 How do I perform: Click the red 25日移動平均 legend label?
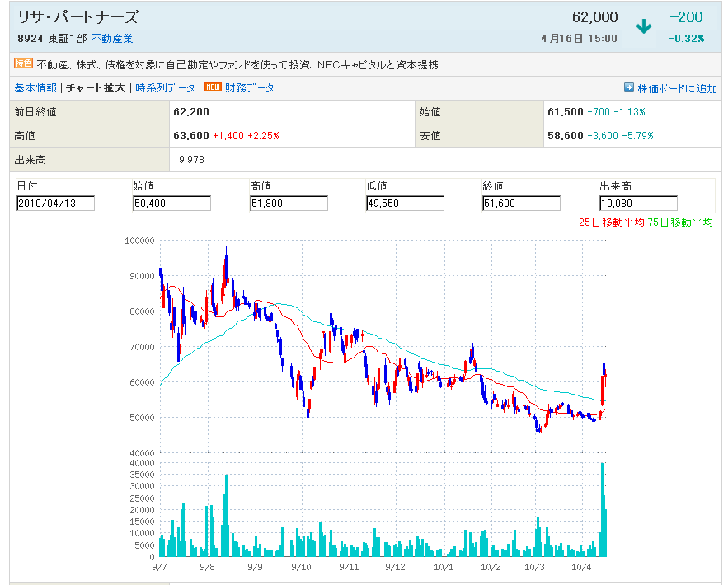(x=612, y=222)
